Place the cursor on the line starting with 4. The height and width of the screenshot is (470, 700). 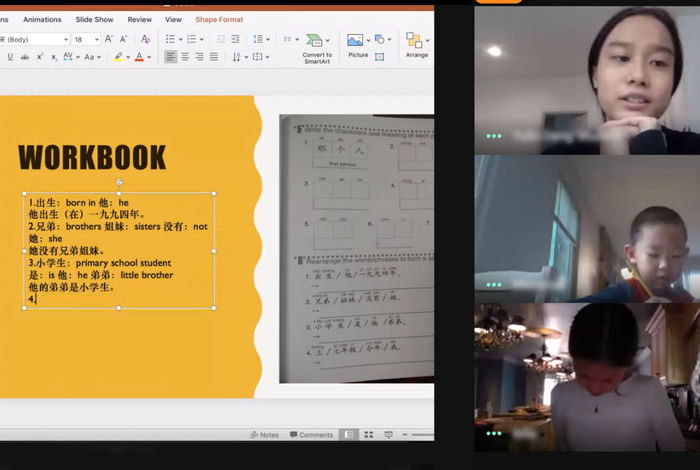click(33, 299)
